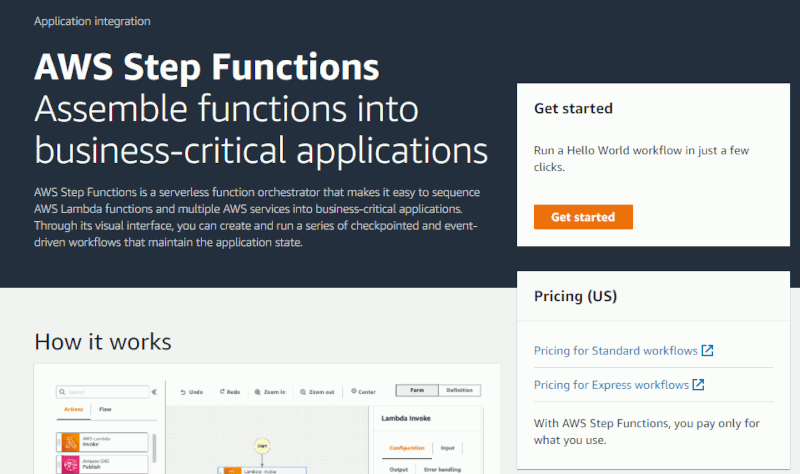Select the Start node on canvas
Screen dimensions: 800x474
coord(262,446)
